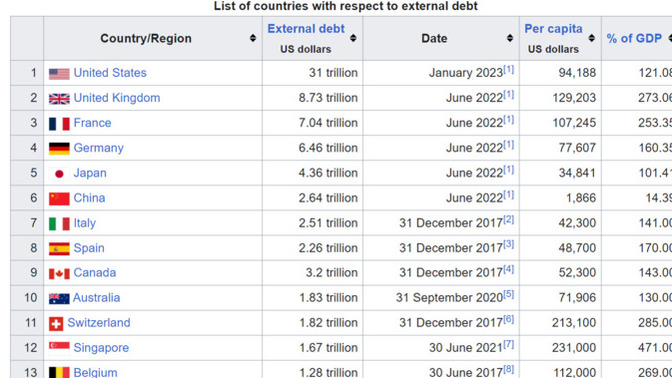The width and height of the screenshot is (672, 378).
Task: Follow citation [3] beside Spain's date
Action: (508, 244)
